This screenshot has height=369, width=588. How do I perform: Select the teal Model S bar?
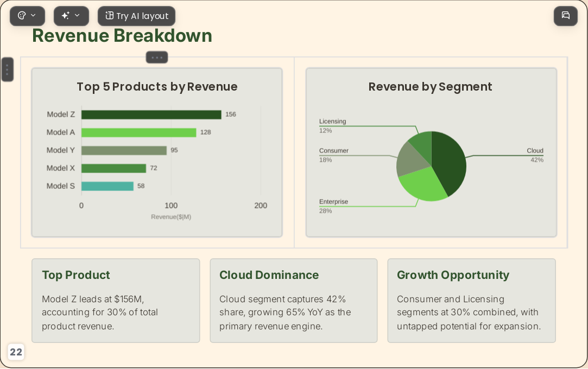coord(108,186)
